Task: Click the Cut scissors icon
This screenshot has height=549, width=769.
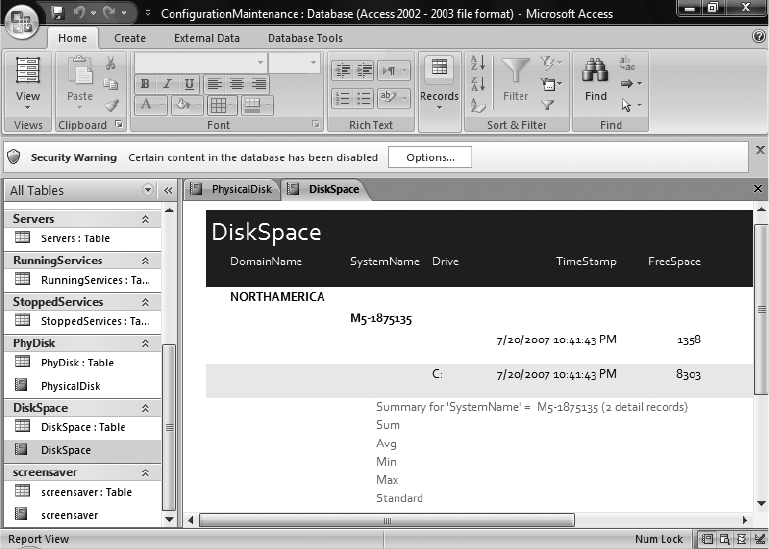Action: tap(110, 63)
